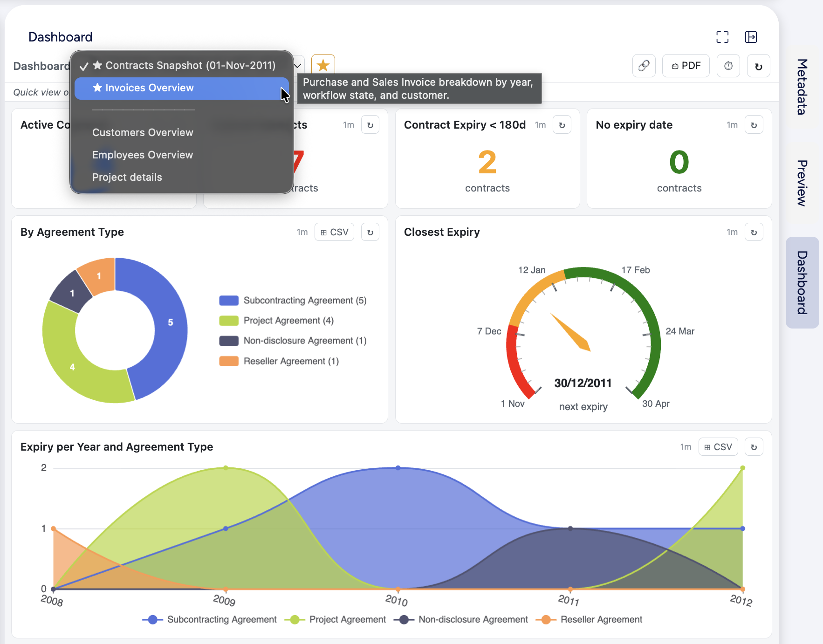Open the auto-refresh timer icon
The height and width of the screenshot is (644, 823).
(728, 66)
